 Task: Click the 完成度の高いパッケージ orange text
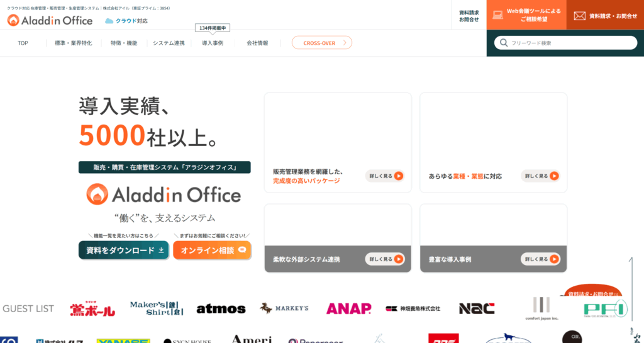pyautogui.click(x=306, y=181)
